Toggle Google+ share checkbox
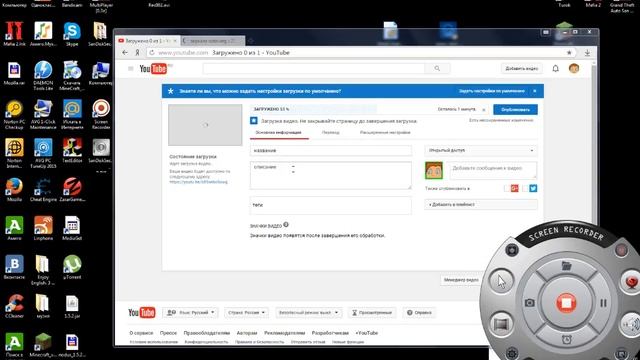640x360 pixels. [x=507, y=188]
